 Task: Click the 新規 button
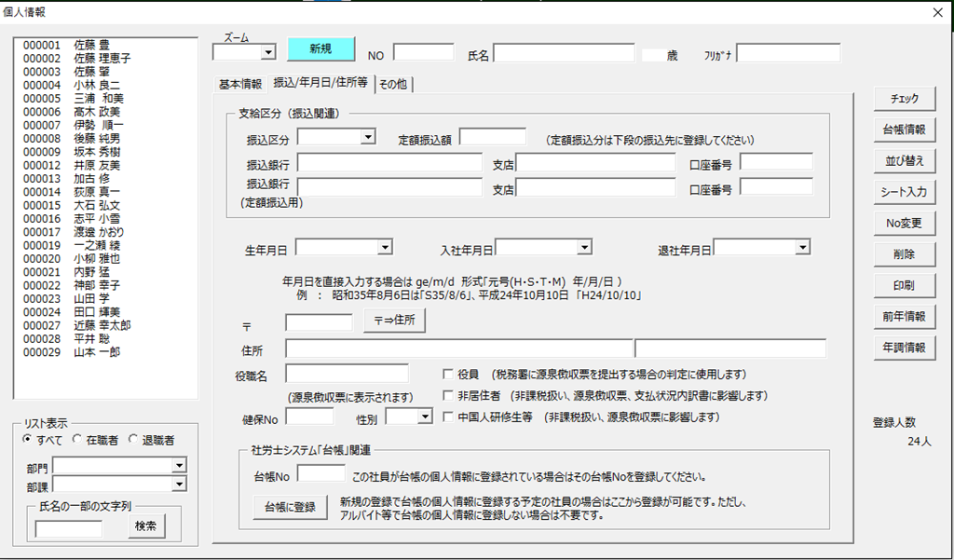(320, 49)
